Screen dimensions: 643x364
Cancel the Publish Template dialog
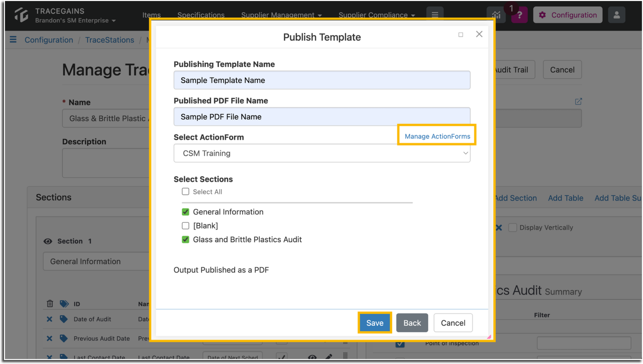coord(453,323)
